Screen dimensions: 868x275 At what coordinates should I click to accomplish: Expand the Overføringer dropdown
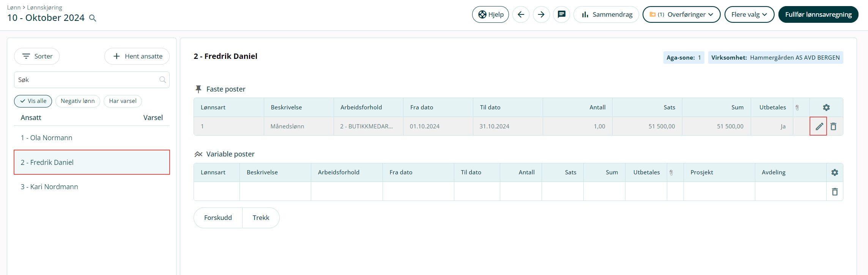click(681, 14)
